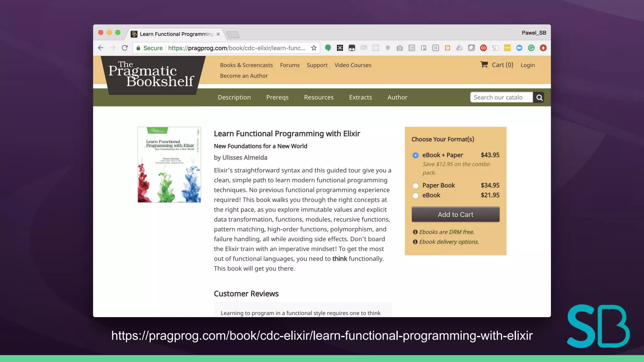
Task: Click The Pragmatic Bookshelf logo
Action: click(152, 75)
